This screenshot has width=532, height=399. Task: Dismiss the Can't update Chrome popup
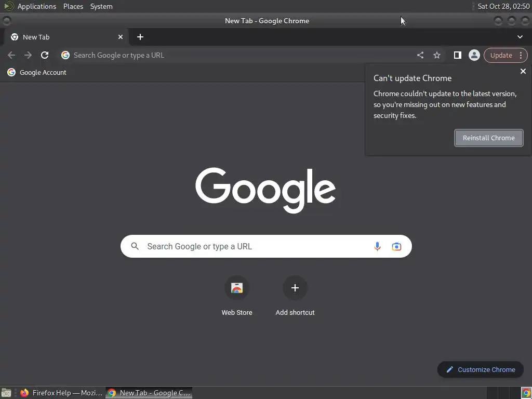pos(523,71)
